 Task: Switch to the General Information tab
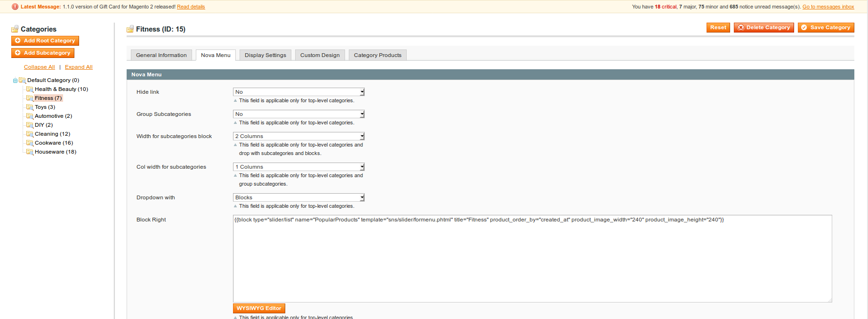pyautogui.click(x=161, y=55)
